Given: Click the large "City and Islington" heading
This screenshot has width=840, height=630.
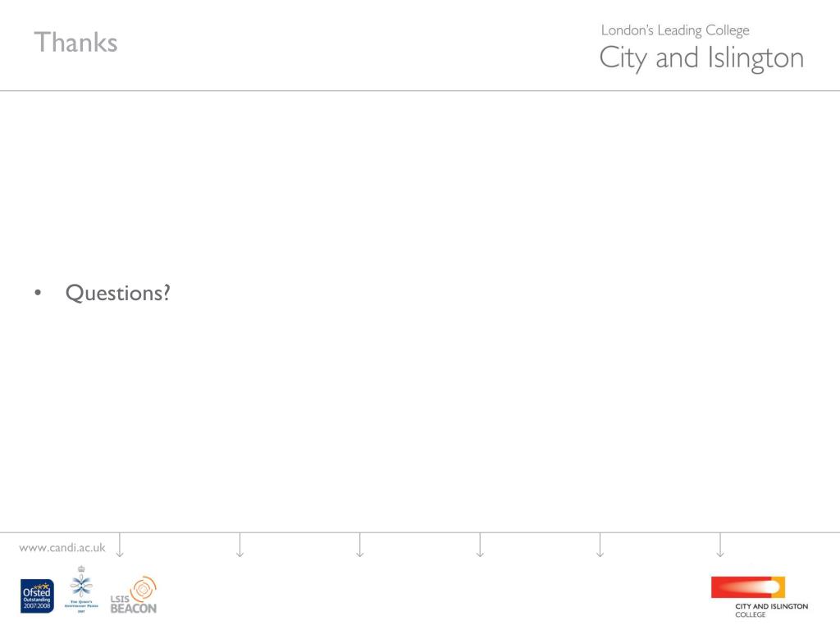Looking at the screenshot, I should 701,58.
